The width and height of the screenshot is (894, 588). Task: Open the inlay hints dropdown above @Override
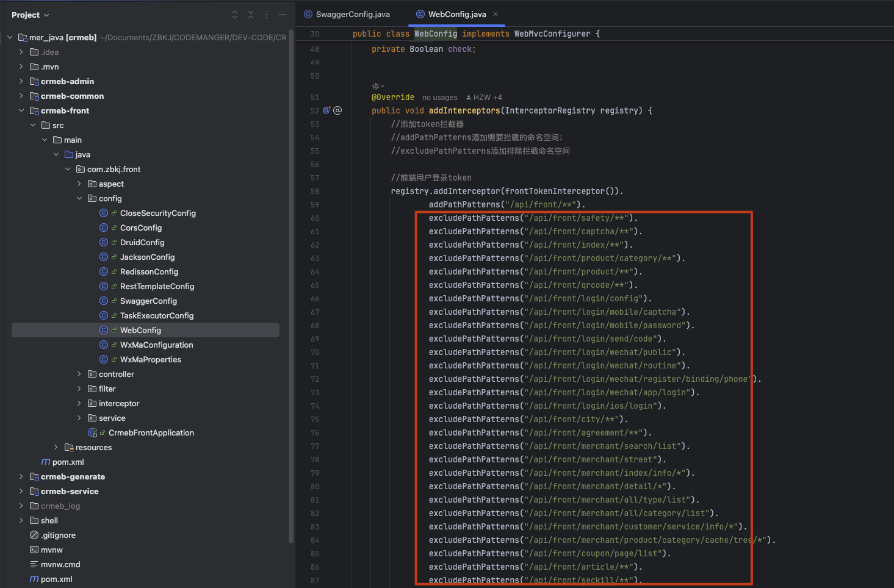point(378,86)
